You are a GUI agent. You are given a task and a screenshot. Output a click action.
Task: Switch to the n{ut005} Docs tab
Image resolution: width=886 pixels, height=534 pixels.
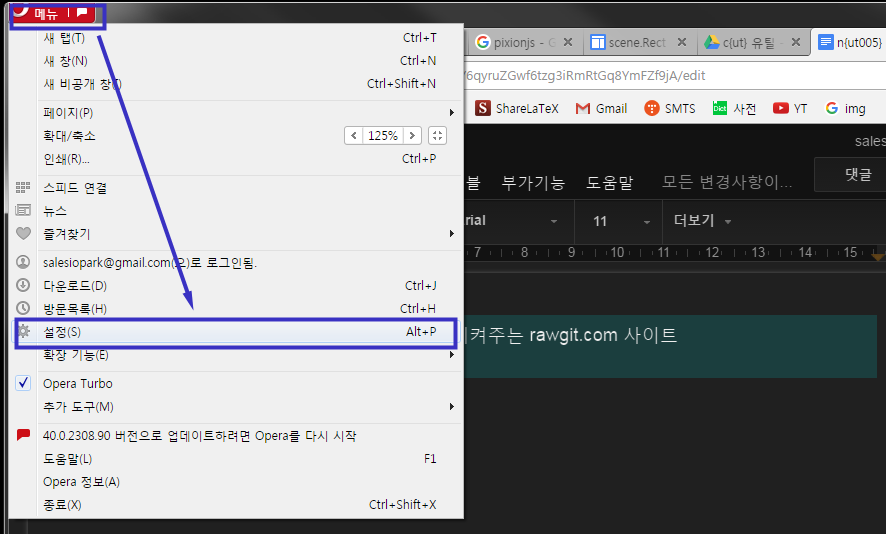click(849, 42)
